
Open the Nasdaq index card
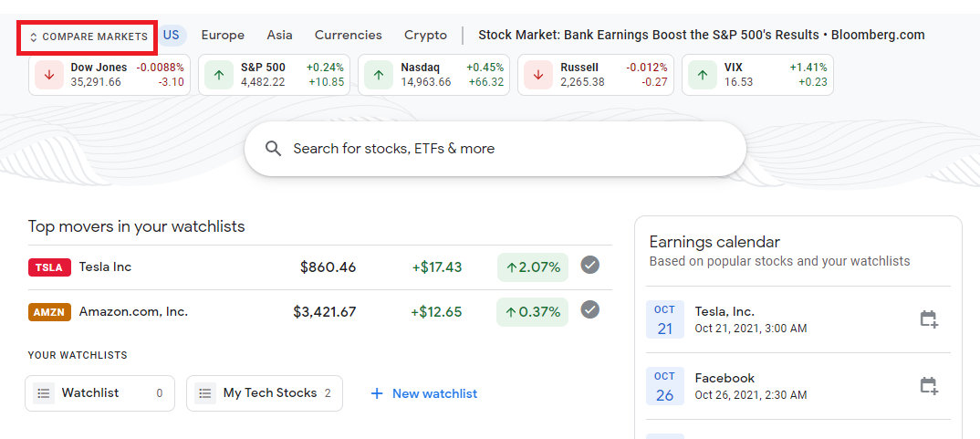pyautogui.click(x=433, y=75)
